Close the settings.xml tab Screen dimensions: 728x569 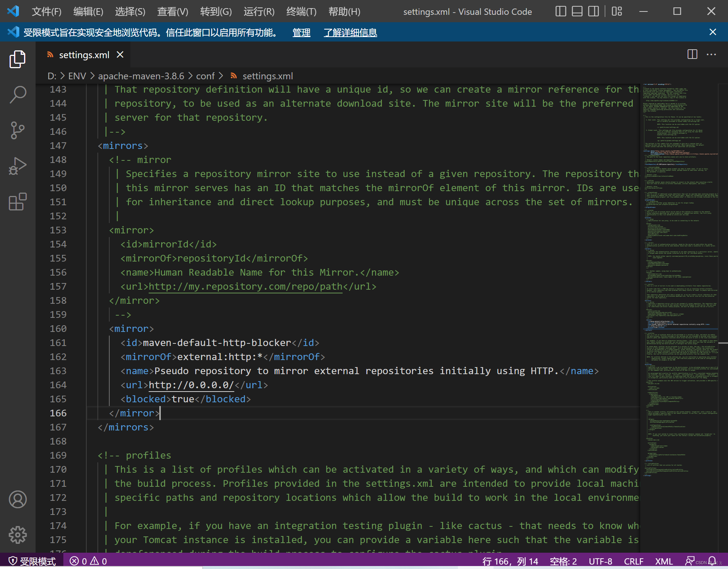coord(120,55)
